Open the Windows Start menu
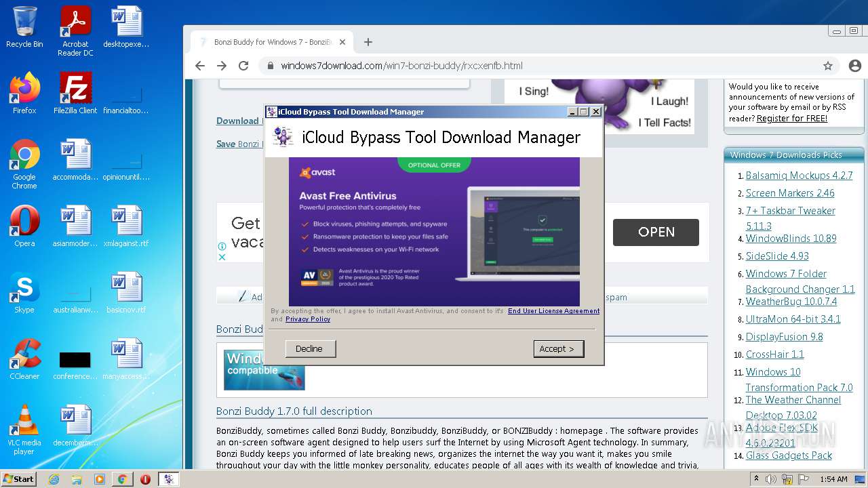This screenshot has width=868, height=488. (x=19, y=479)
